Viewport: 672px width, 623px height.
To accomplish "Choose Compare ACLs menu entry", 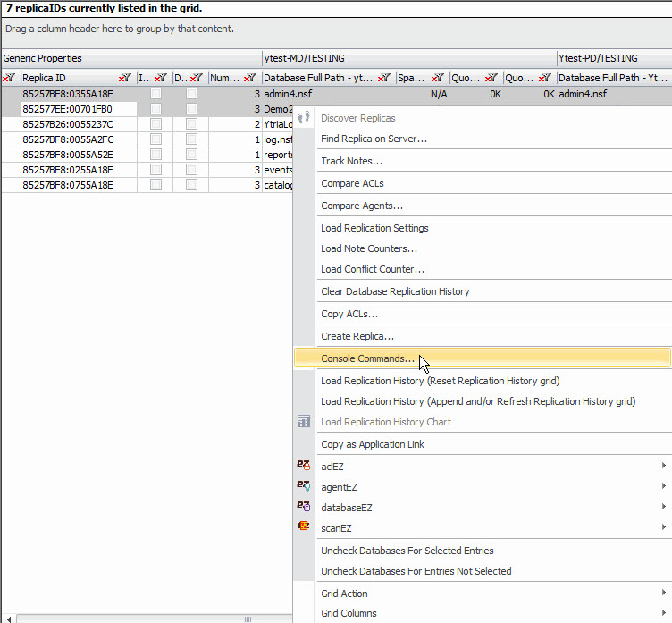I will pyautogui.click(x=352, y=183).
